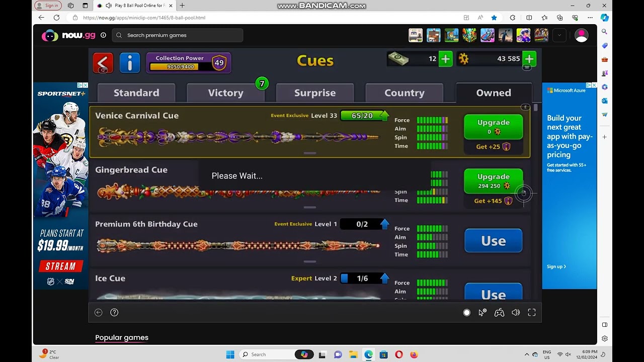
Task: Toggle the favorites star in the address bar
Action: 494,18
